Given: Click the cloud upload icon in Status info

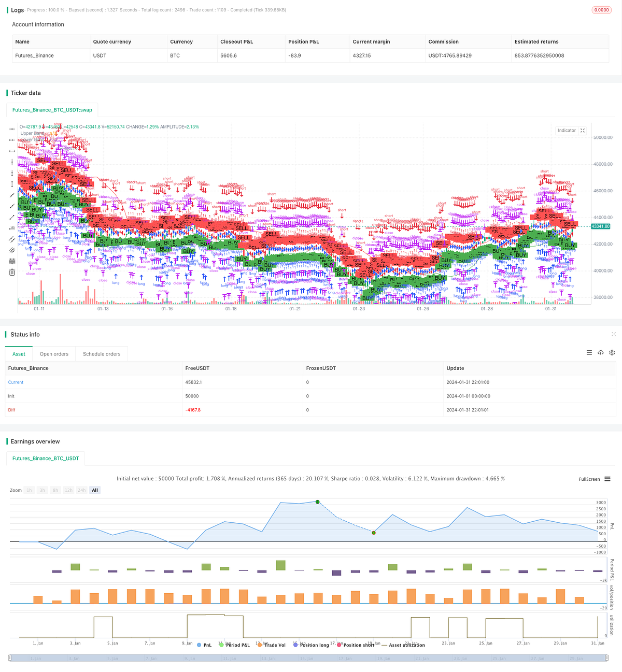Looking at the screenshot, I should (x=601, y=353).
